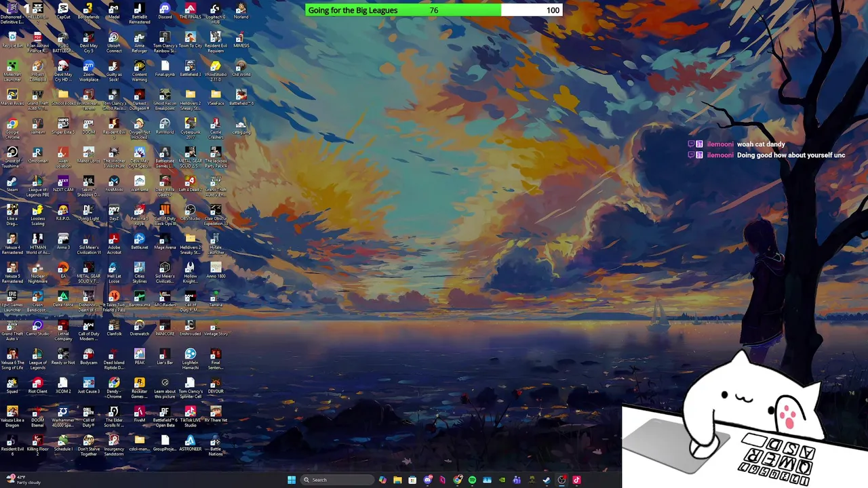Open Spotify from the taskbar
The height and width of the screenshot is (488, 868).
click(472, 480)
